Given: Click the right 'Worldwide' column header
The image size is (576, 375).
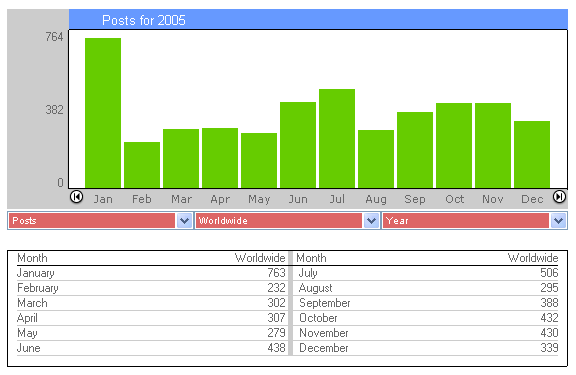Looking at the screenshot, I should [533, 258].
